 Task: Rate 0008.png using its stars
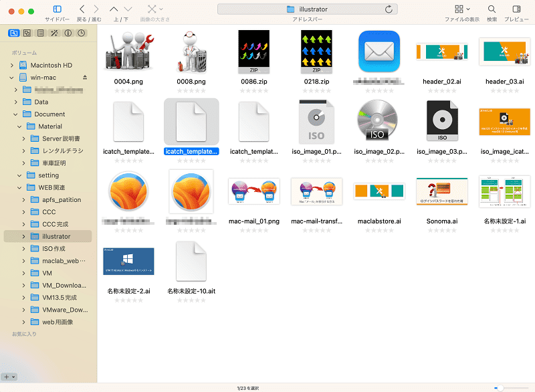(x=191, y=91)
